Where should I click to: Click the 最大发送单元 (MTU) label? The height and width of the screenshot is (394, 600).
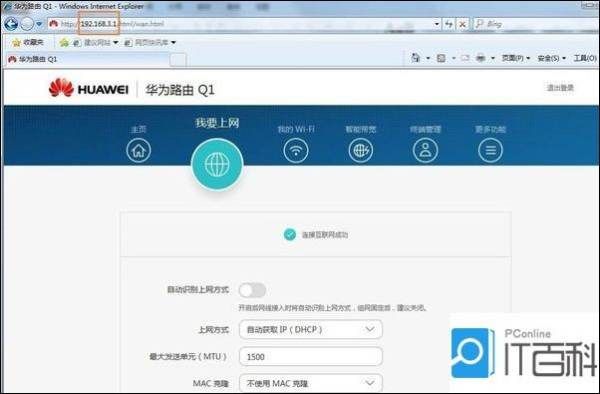(188, 357)
